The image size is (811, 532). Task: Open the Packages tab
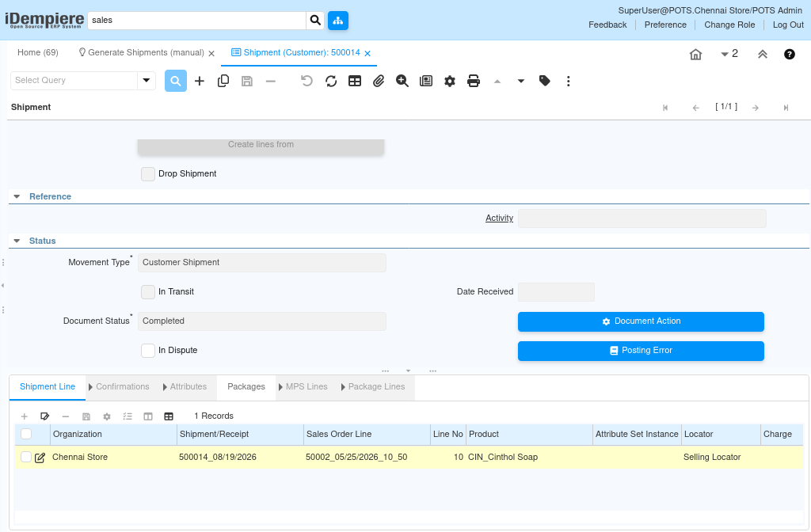246,386
